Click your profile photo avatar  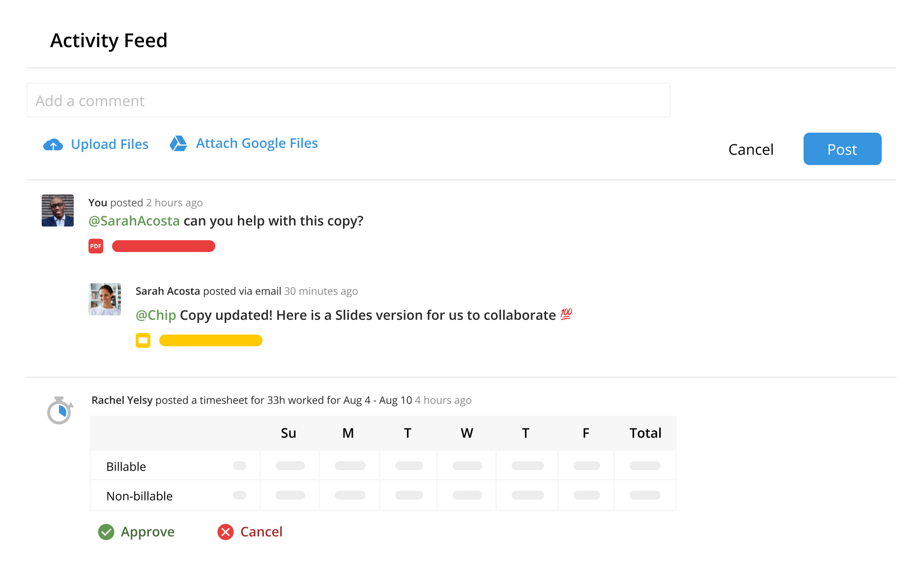[58, 211]
